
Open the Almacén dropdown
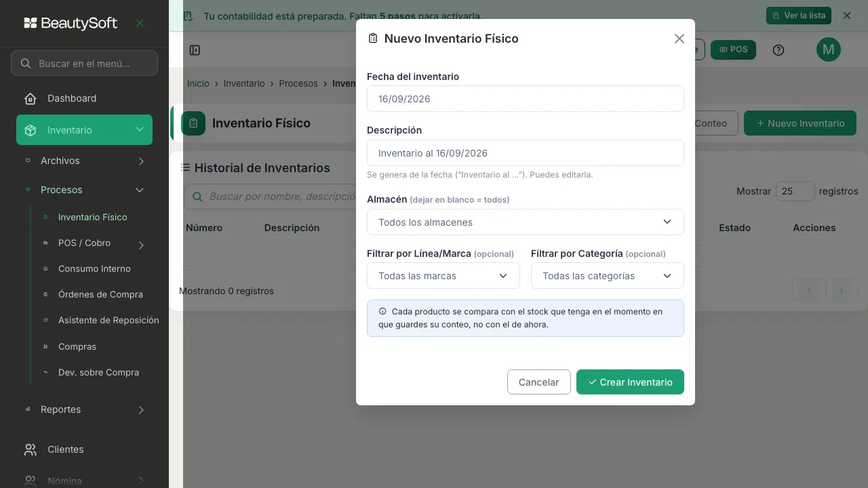526,222
